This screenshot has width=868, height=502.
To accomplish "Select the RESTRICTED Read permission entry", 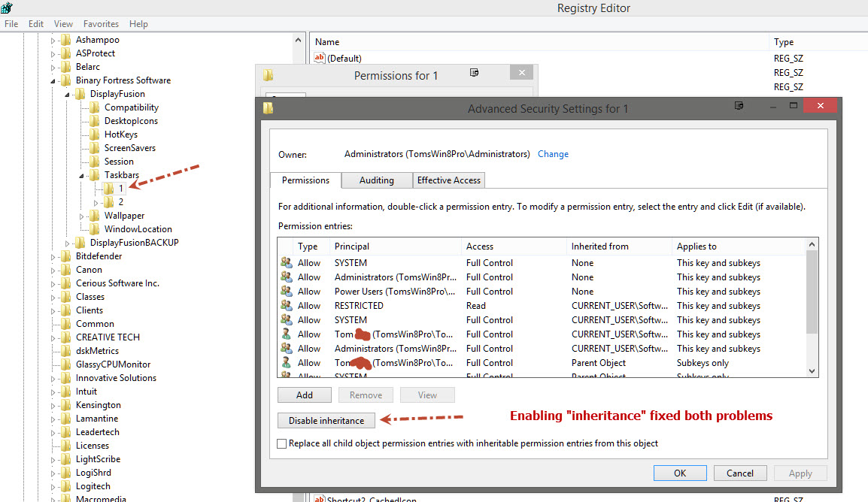I will point(475,306).
